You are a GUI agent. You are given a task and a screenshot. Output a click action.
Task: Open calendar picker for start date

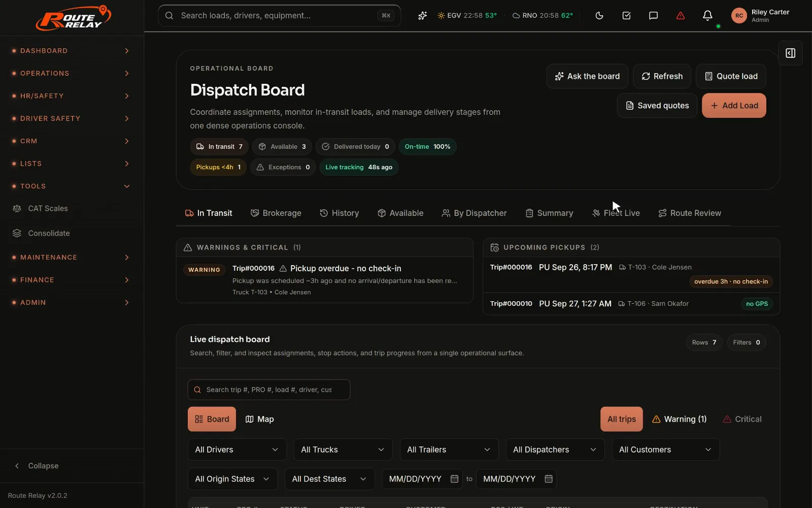tap(455, 479)
